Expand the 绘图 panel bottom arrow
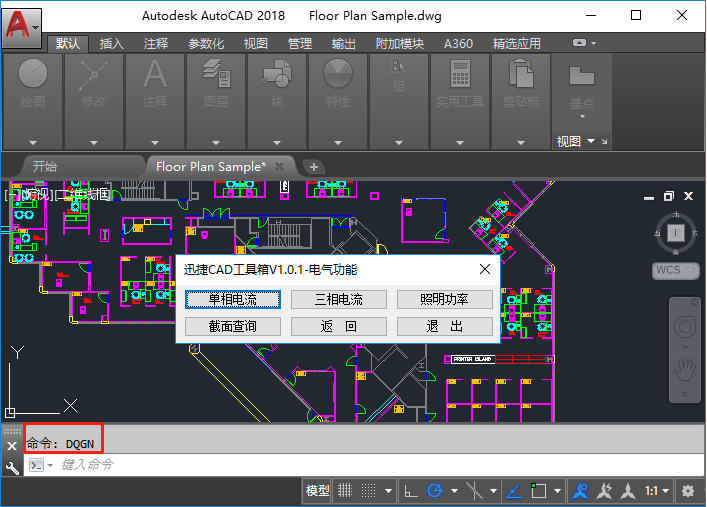707x507 pixels. (32, 143)
